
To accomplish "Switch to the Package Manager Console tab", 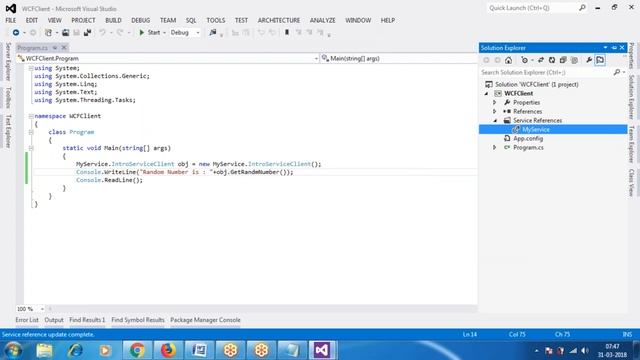I will (205, 320).
